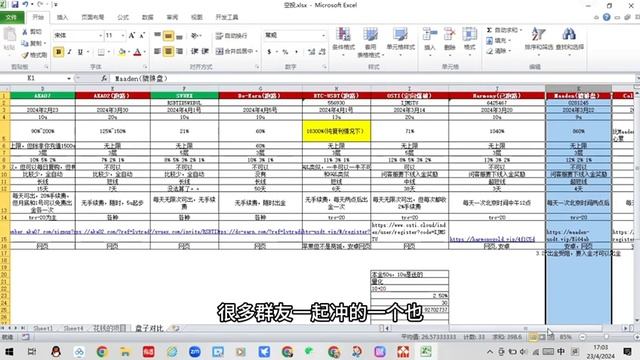
Task: Click the Cell Styles (单元格样式) icon
Action: point(400,35)
